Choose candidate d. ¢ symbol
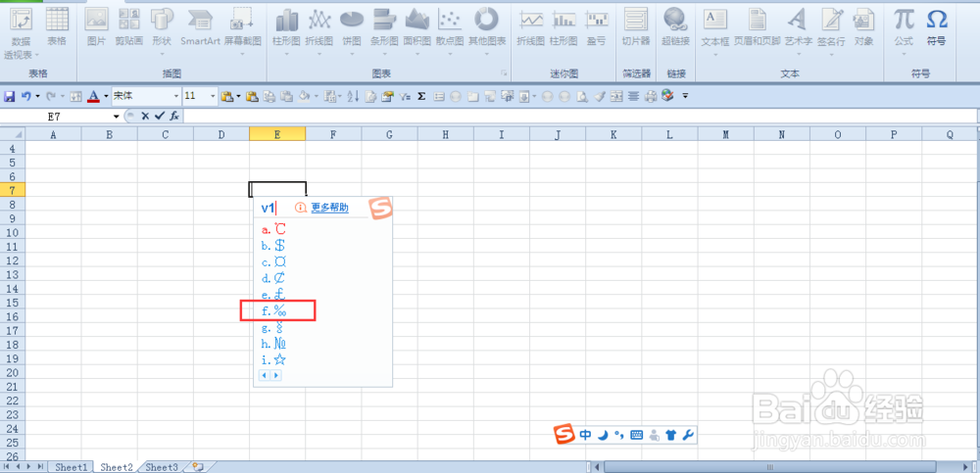This screenshot has height=473, width=980. 273,278
